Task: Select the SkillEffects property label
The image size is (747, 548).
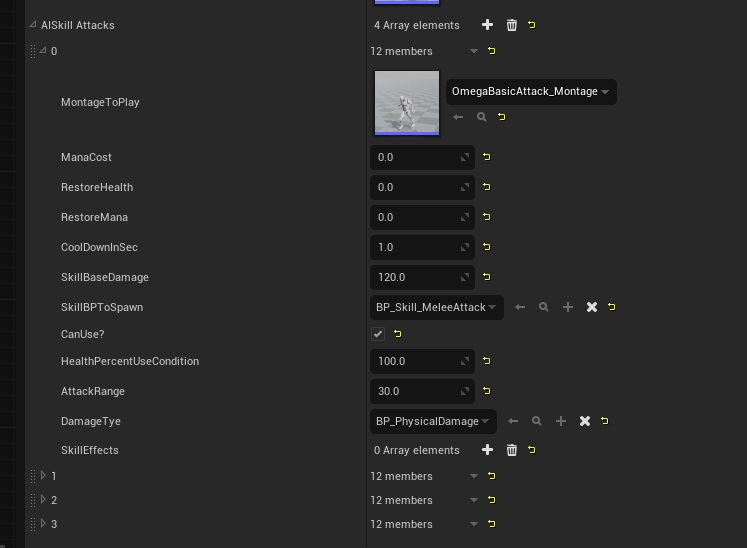Action: coord(90,450)
